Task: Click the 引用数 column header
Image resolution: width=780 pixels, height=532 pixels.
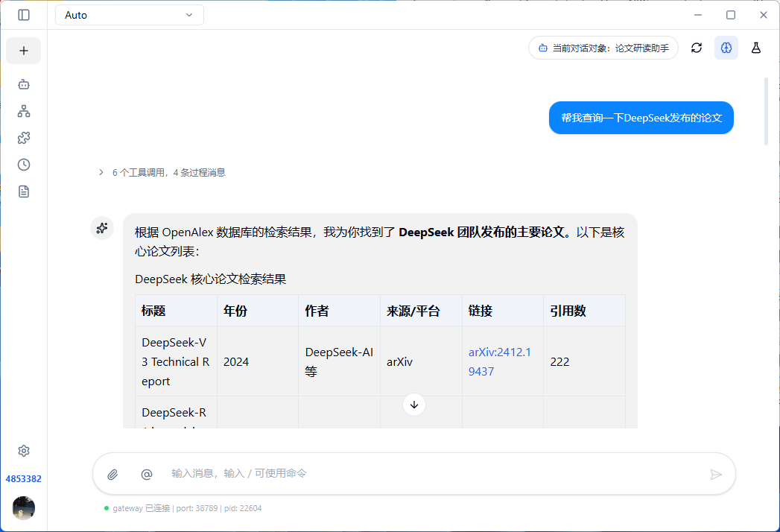Action: tap(585, 311)
